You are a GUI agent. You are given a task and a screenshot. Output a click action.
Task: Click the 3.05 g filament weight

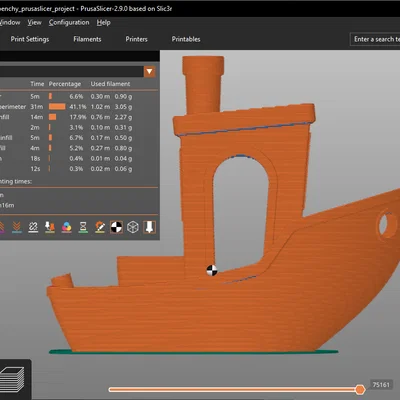click(x=123, y=107)
